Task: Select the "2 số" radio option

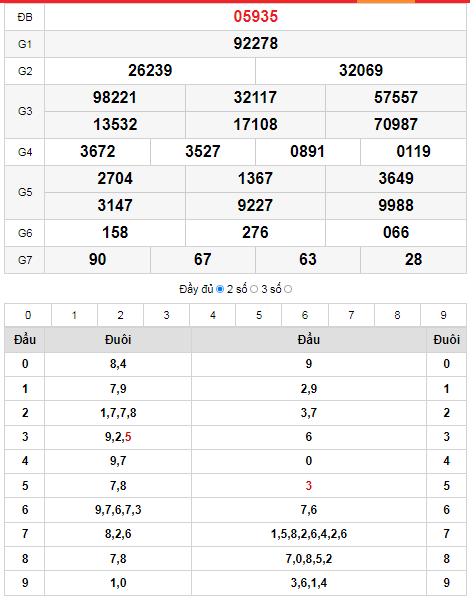Action: 254,289
